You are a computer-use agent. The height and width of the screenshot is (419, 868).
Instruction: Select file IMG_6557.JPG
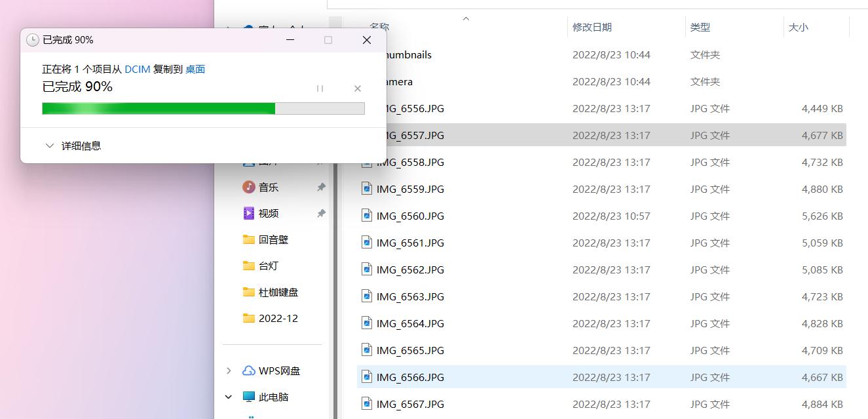tap(601, 135)
